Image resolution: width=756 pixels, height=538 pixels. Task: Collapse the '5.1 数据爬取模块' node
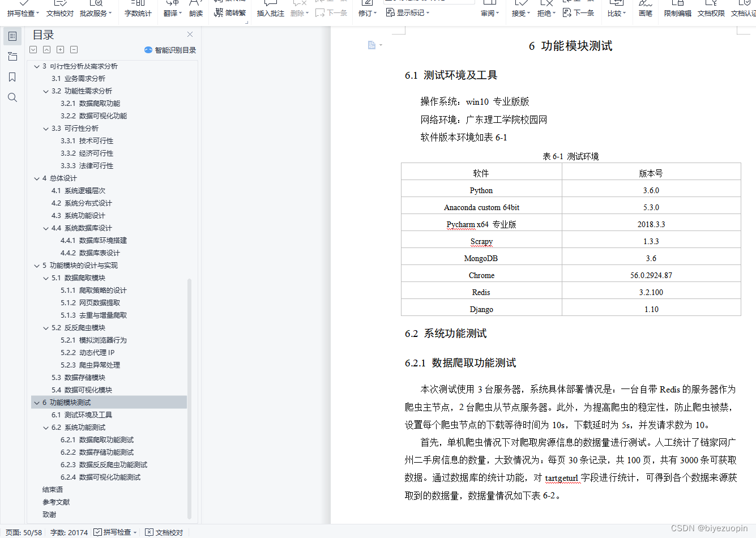(x=46, y=278)
